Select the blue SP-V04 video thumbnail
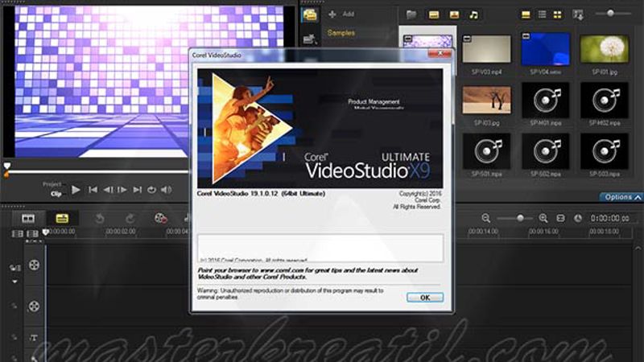Viewport: 644px width, 362px height. [546, 49]
